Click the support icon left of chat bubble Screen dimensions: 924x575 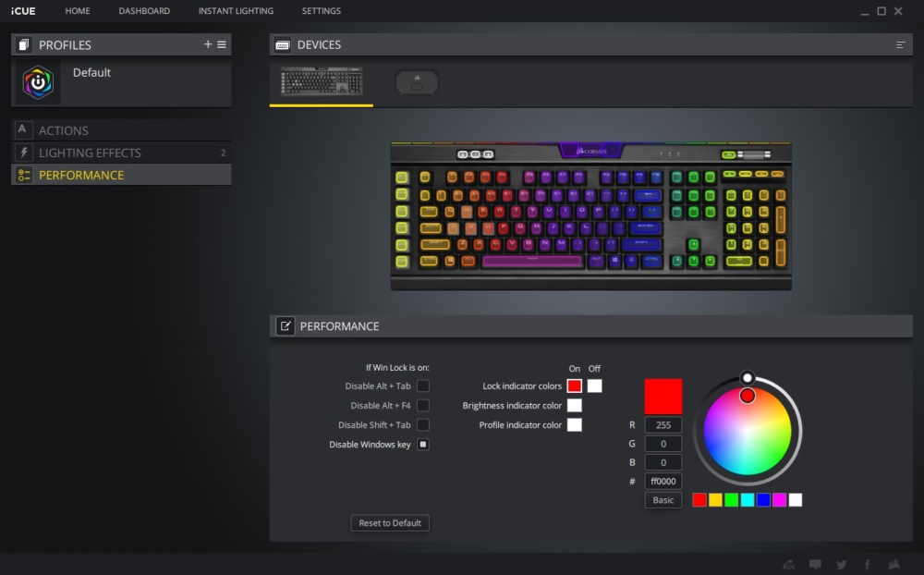click(789, 565)
